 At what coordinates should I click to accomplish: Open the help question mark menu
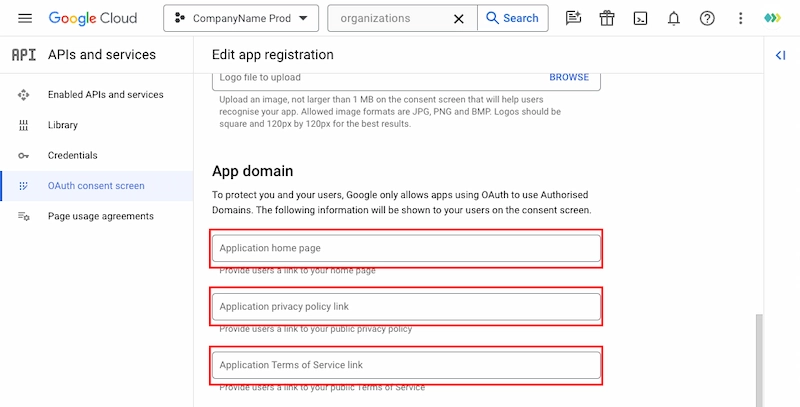(707, 19)
